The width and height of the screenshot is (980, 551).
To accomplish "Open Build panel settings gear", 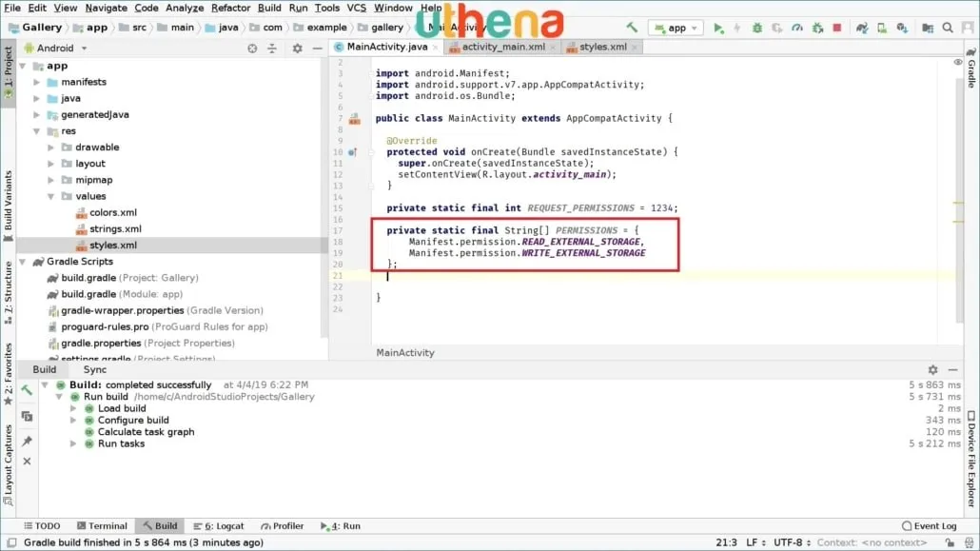I will coord(932,369).
